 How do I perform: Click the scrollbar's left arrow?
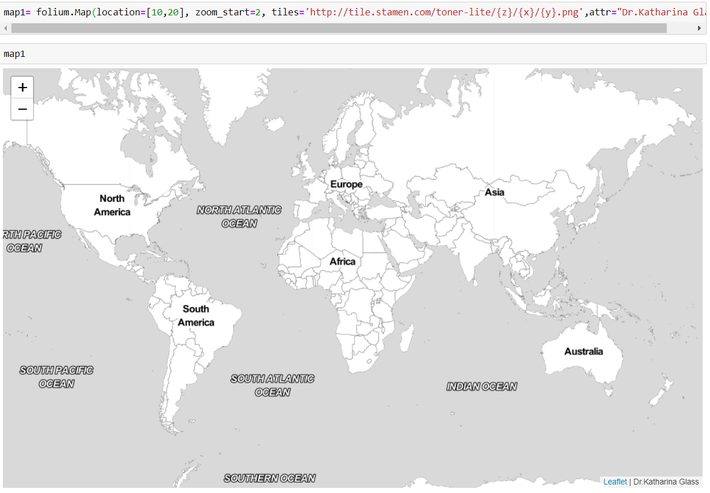(x=5, y=28)
